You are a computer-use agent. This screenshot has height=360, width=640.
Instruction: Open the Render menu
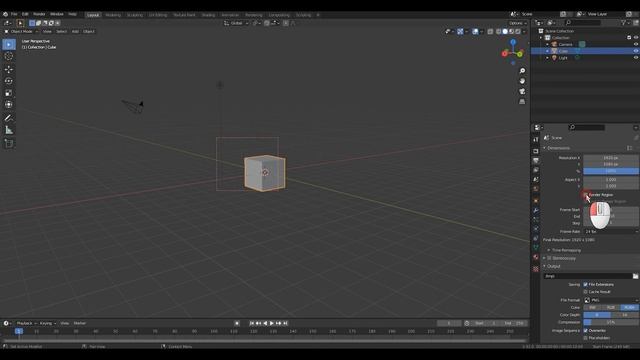pos(39,14)
